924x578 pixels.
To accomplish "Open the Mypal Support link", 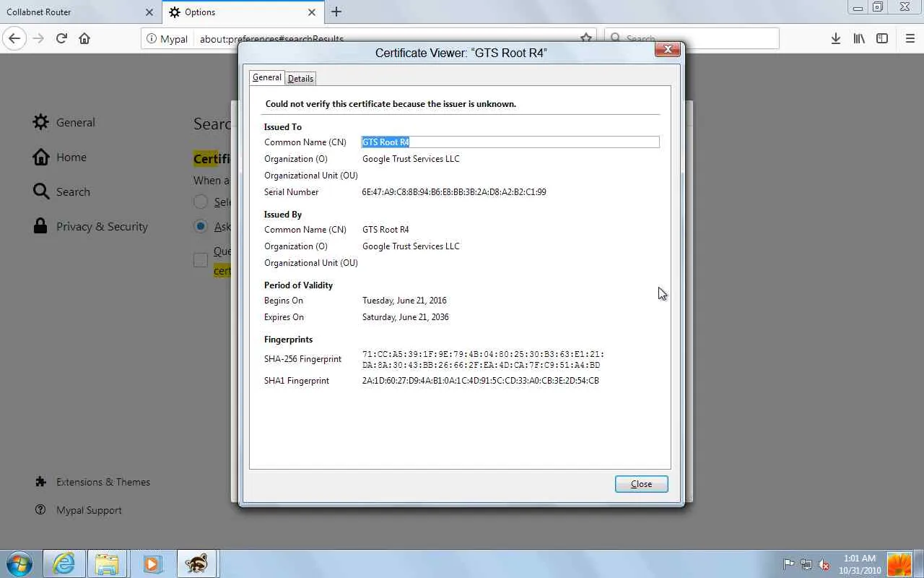I will [78, 510].
